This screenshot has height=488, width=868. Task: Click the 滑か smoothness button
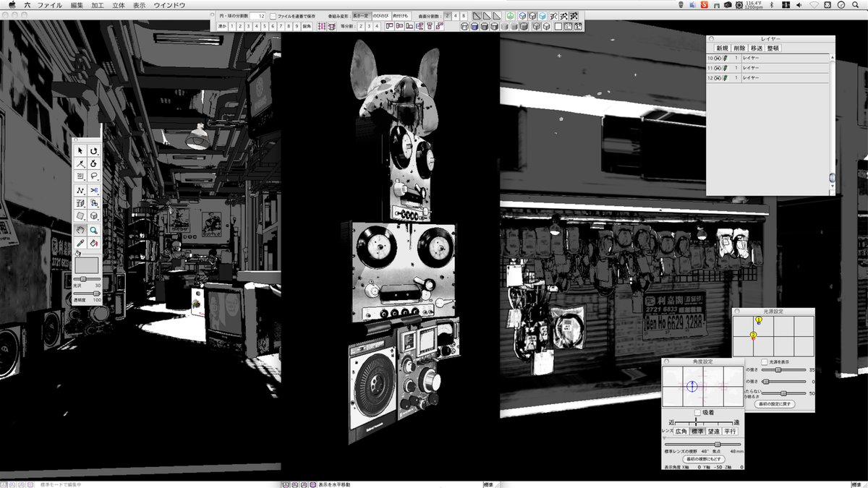coord(223,26)
